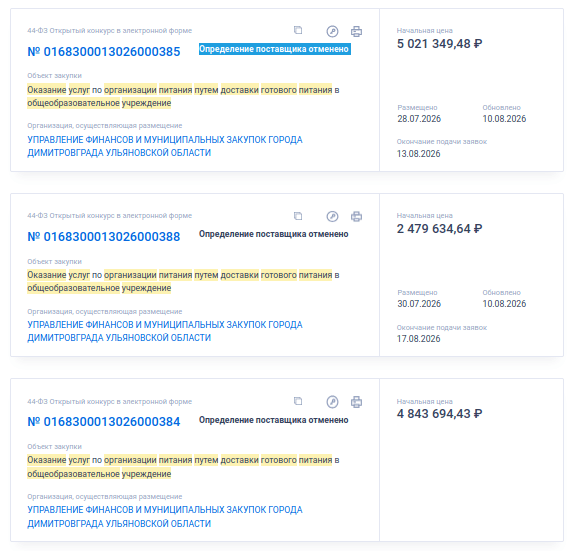Open signature icon for procurement 0168300013026000385
The image size is (585, 551).
[332, 31]
